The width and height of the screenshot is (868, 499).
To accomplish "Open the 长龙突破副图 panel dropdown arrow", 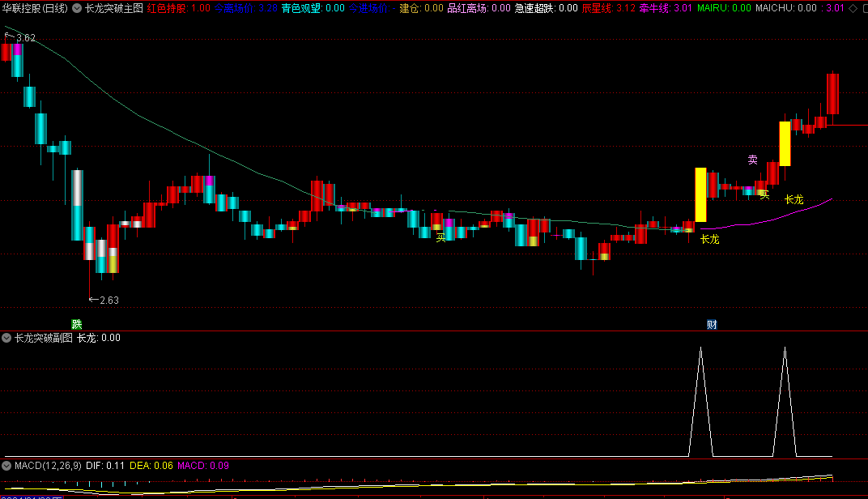I will [6, 338].
